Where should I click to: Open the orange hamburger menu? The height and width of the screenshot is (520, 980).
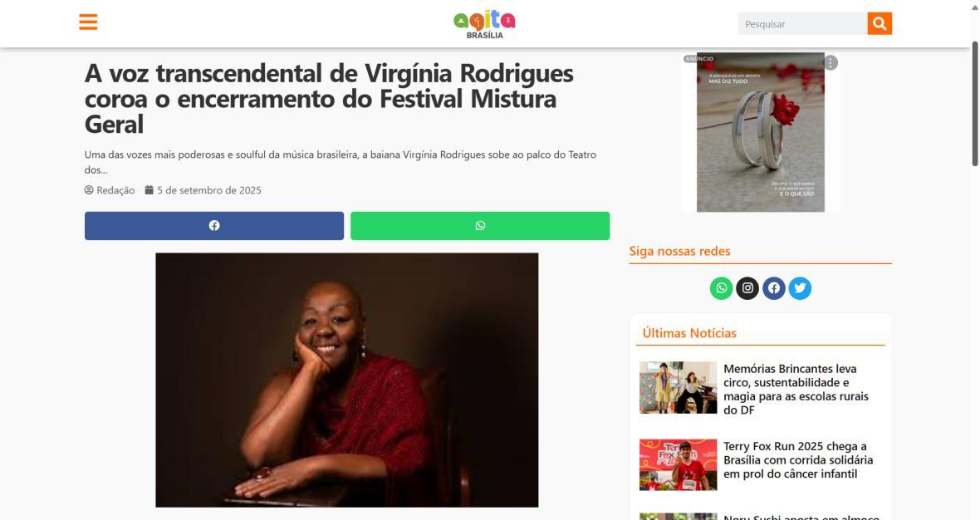[x=88, y=22]
